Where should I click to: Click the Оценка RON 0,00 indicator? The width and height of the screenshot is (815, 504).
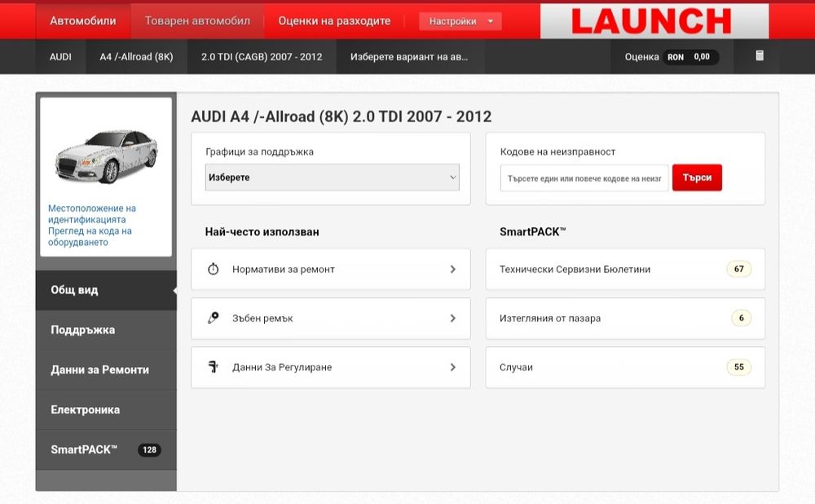[672, 56]
